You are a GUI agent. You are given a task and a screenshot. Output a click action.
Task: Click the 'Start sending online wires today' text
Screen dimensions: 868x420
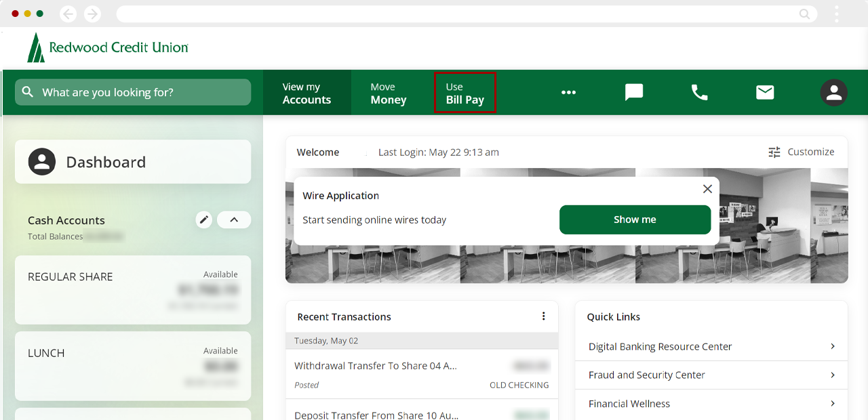(374, 220)
